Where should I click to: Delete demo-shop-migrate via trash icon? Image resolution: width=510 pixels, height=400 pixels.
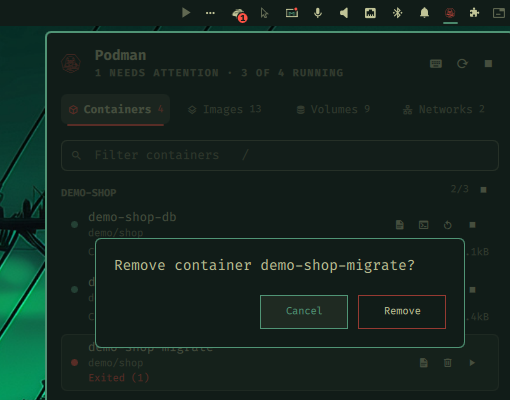pos(448,362)
